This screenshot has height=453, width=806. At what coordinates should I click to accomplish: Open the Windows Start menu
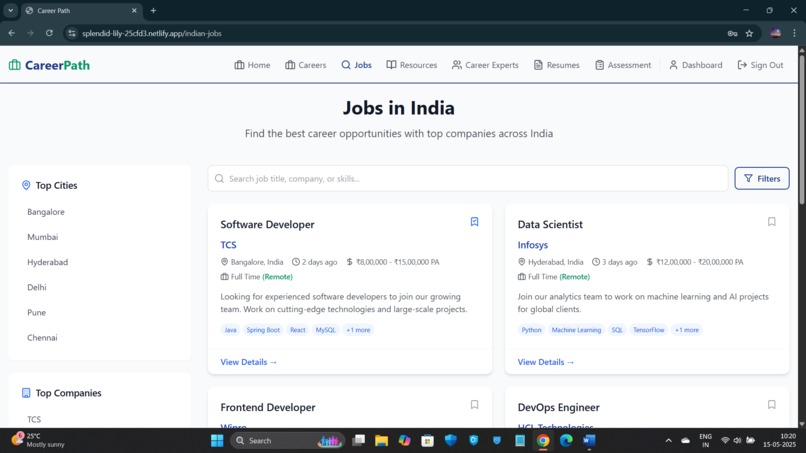pyautogui.click(x=217, y=441)
